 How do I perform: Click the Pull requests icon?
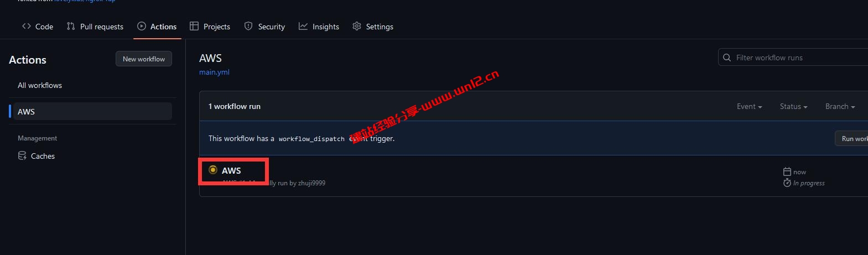point(71,26)
